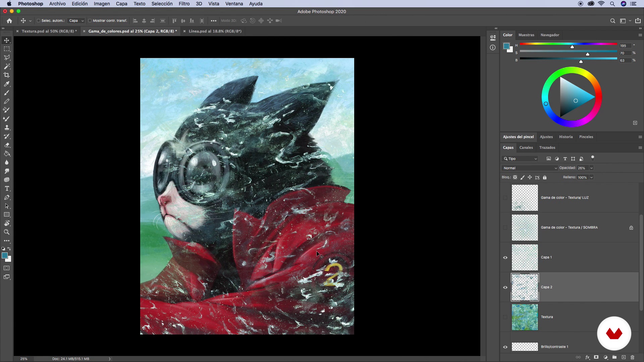This screenshot has height=362, width=644.
Task: Select the Eraser tool
Action: [7, 145]
